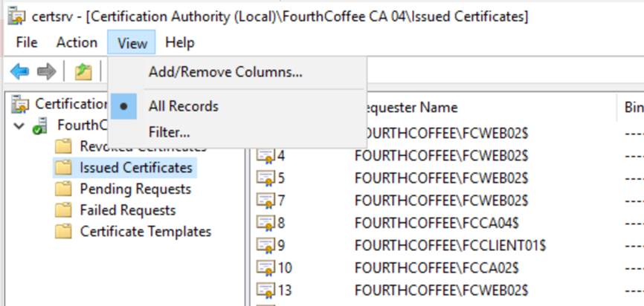Click the Pending Requests folder icon
Screen dimensions: 644x306
tap(64, 189)
